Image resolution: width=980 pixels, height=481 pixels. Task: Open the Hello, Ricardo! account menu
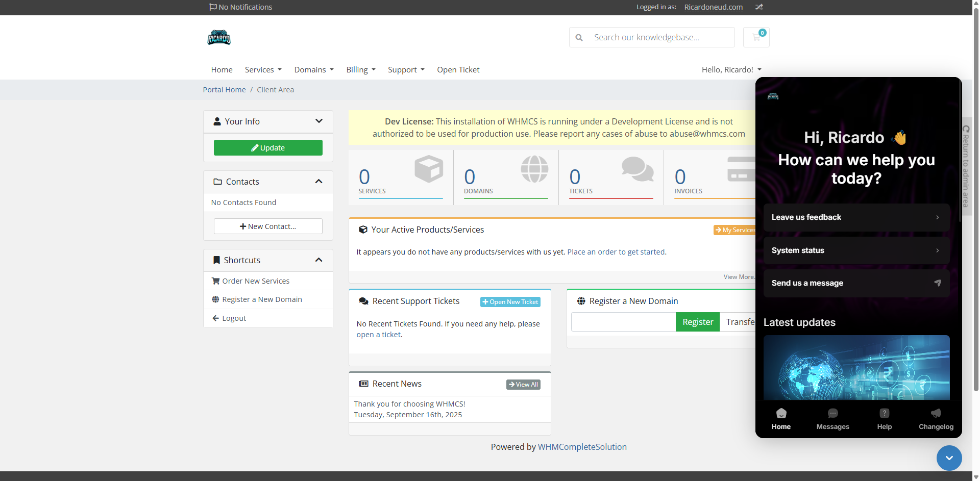click(x=731, y=70)
